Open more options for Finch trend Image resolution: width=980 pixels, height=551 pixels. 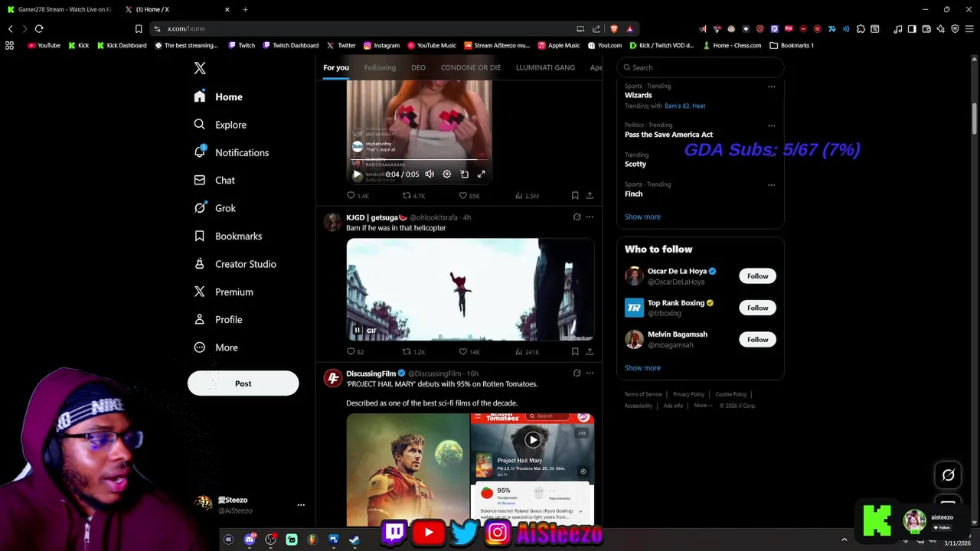pyautogui.click(x=771, y=184)
